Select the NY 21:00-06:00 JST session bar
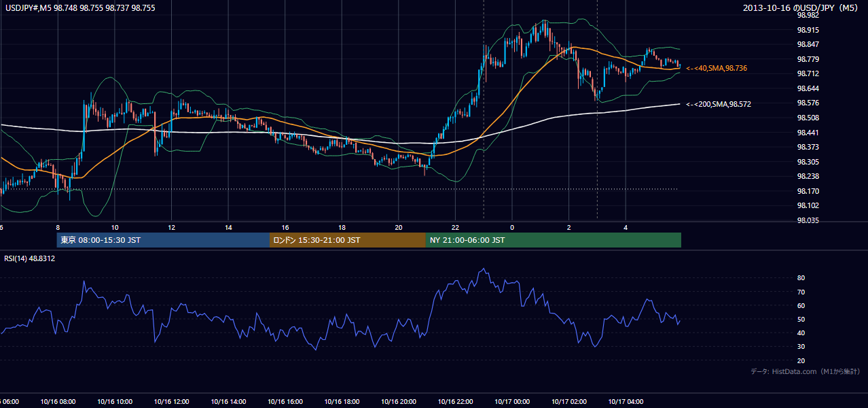This screenshot has width=868, height=408. pyautogui.click(x=554, y=240)
